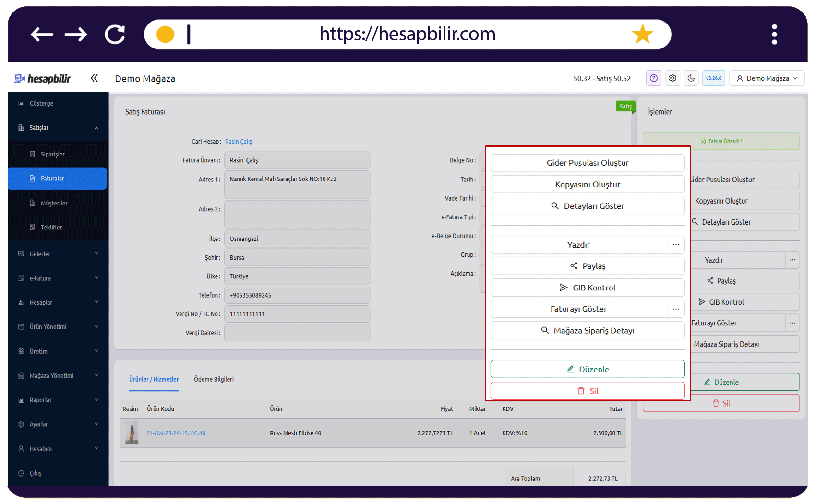The image size is (816, 504).
Task: Click the highlighted red Sil button
Action: (x=588, y=391)
